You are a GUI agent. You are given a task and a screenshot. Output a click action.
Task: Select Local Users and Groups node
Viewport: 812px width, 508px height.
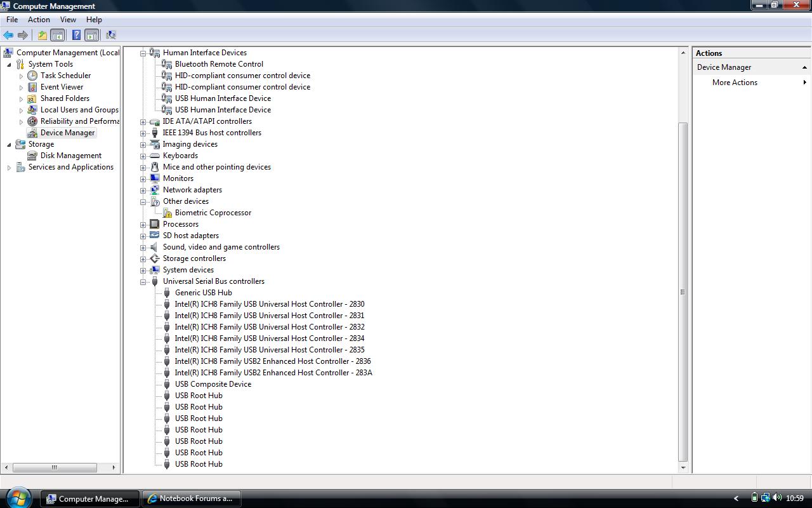(79, 110)
